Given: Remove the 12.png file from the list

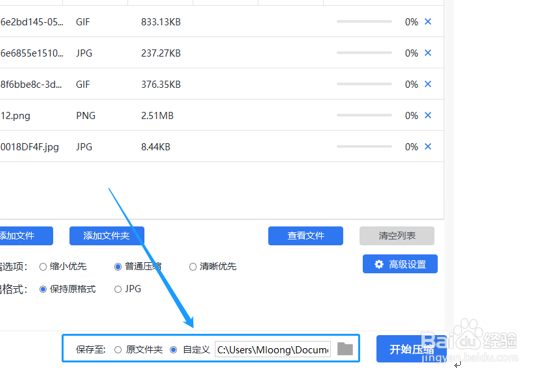Looking at the screenshot, I should click(428, 115).
